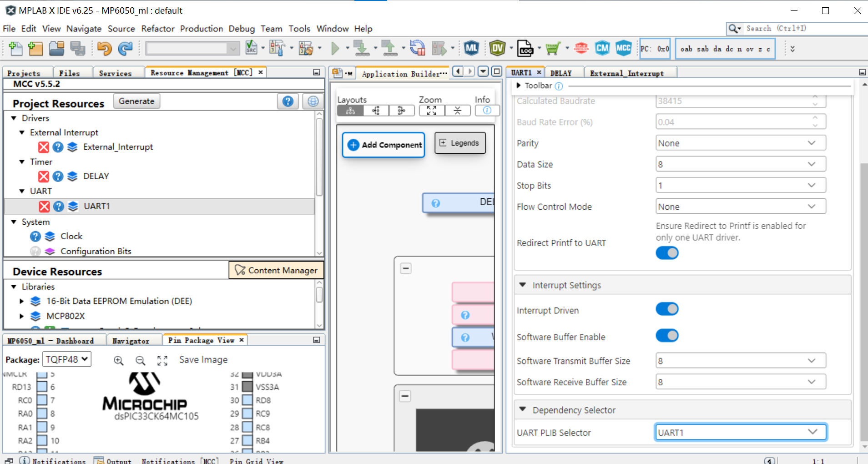
Task: Open the Flow Control Mode dropdown
Action: 741,207
